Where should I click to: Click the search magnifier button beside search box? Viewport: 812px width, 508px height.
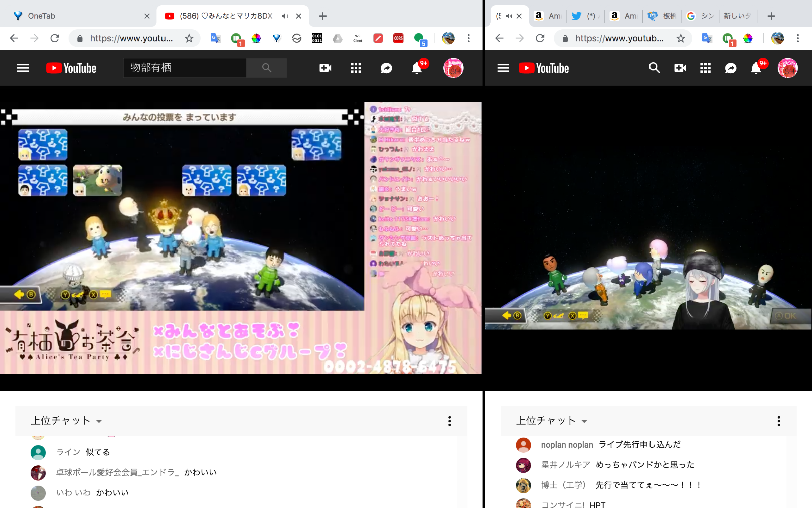[x=266, y=68]
